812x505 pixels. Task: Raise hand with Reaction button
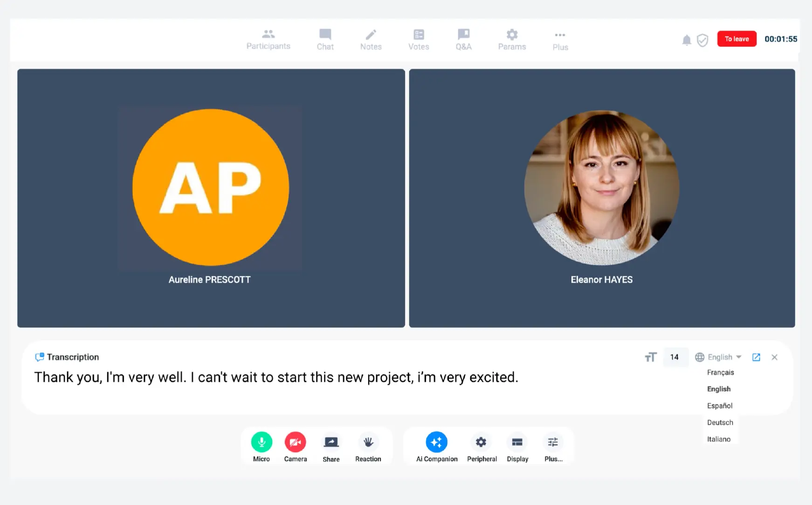(368, 443)
